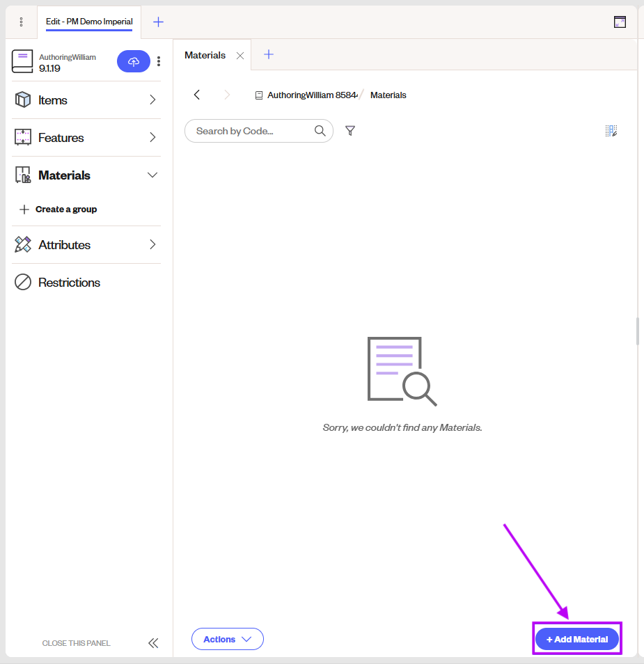Click the AuthoringWilliam catalog book icon

(x=22, y=61)
